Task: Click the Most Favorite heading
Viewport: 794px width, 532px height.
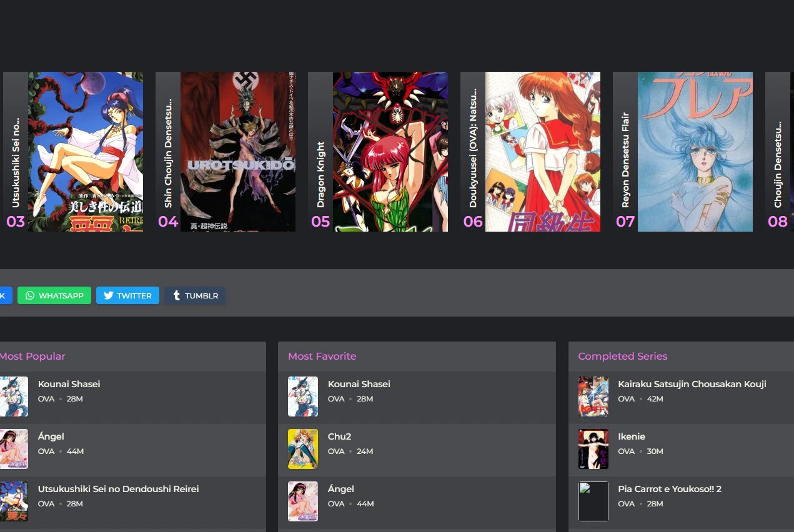Action: coord(322,356)
